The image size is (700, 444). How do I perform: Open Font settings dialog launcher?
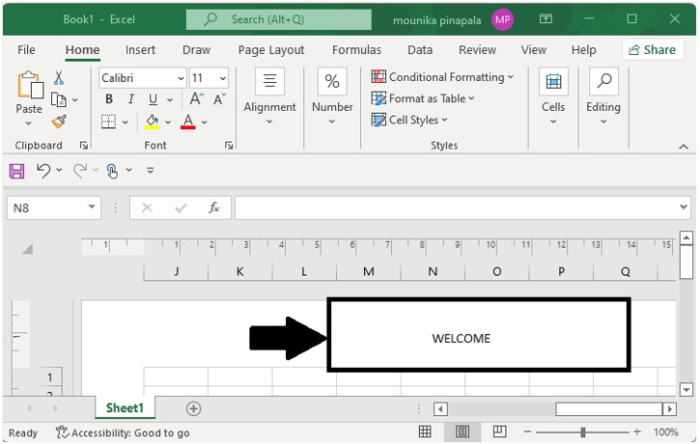229,145
